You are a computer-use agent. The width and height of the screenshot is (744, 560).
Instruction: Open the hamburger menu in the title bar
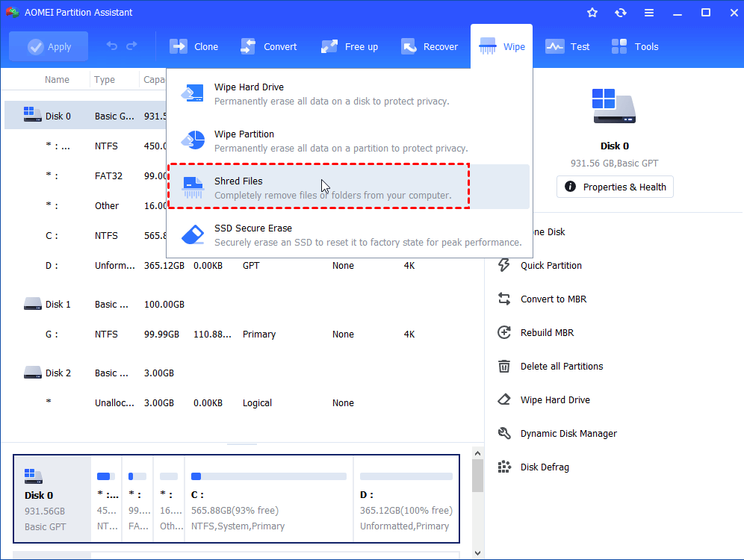649,12
